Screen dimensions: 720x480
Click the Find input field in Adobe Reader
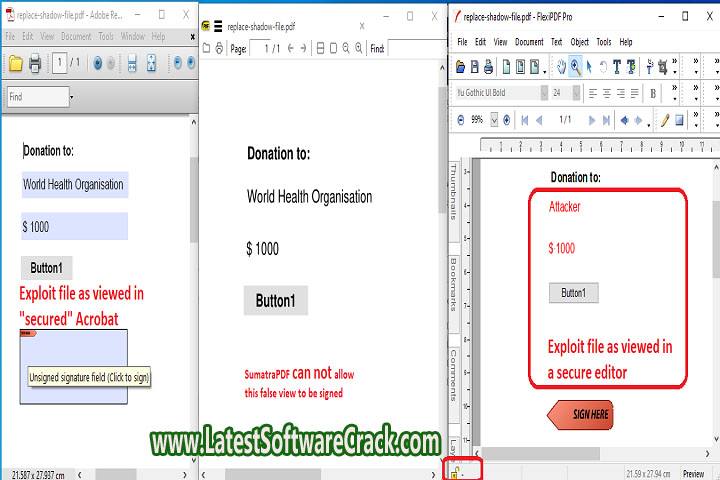pyautogui.click(x=38, y=97)
